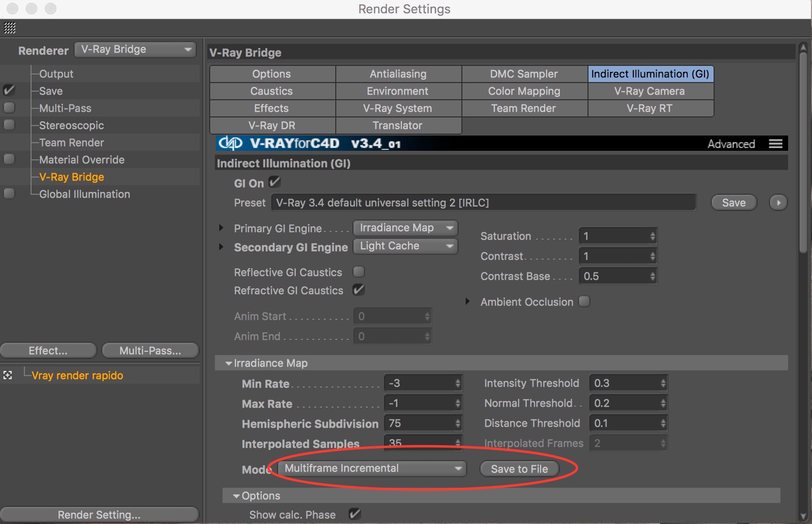
Task: Click the Contrast value stepper arrows
Action: pos(652,256)
